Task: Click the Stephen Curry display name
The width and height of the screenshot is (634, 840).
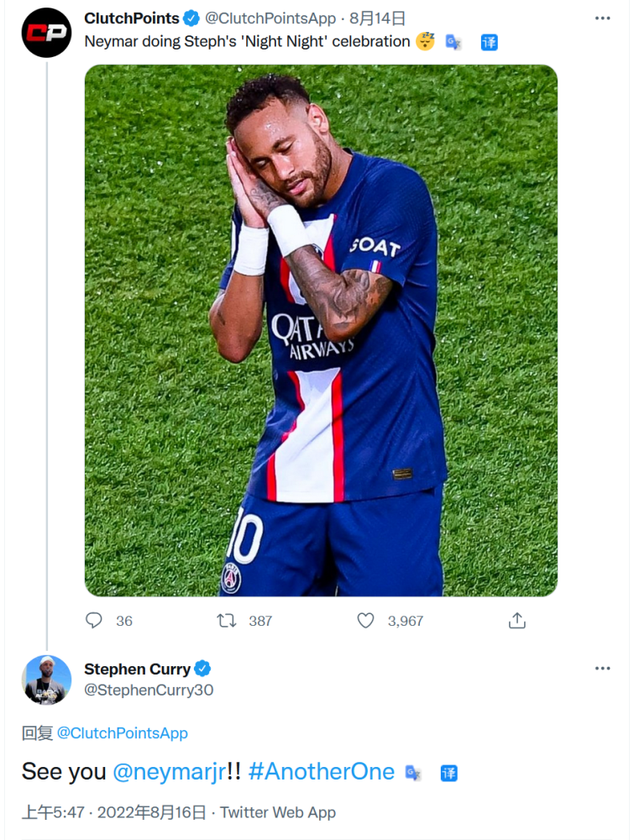Action: click(137, 669)
